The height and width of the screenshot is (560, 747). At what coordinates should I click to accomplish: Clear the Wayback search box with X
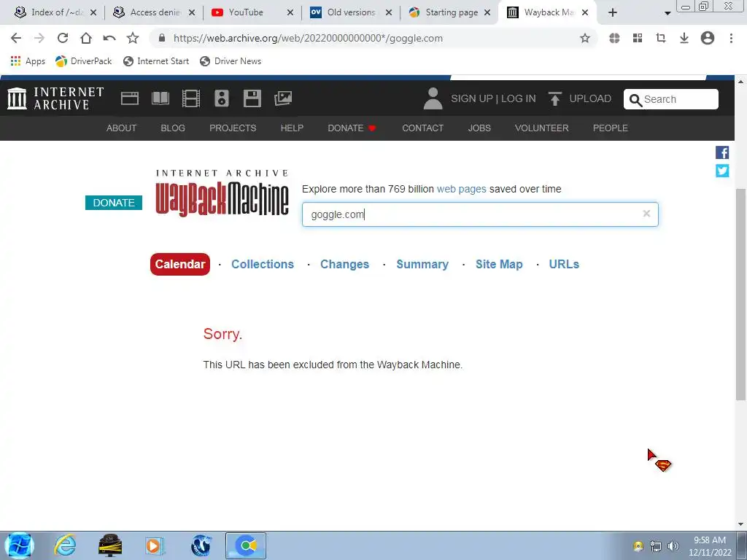646,214
